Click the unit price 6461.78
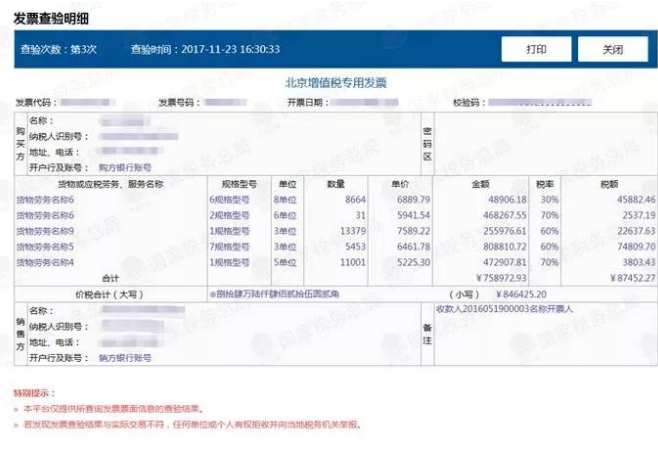Image resolution: width=658 pixels, height=459 pixels. (414, 247)
